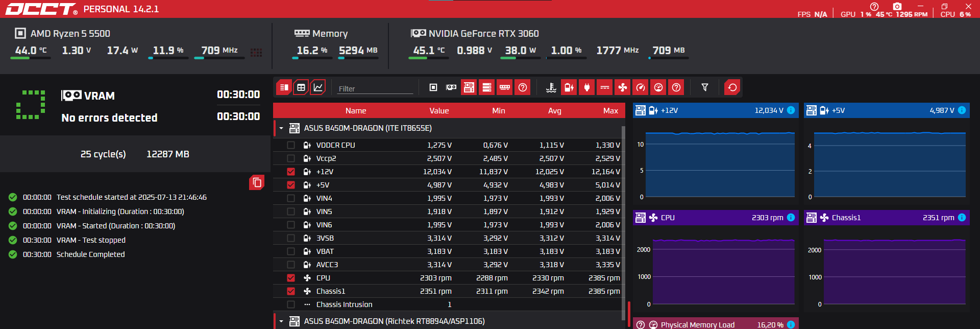Toggle the temperature sensor type filter
The image size is (980, 329).
pyautogui.click(x=551, y=87)
